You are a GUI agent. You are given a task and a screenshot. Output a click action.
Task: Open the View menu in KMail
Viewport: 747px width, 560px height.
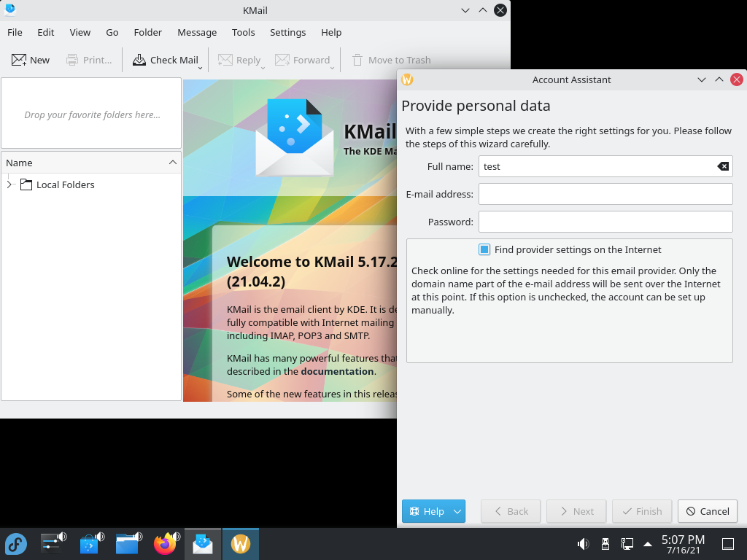pyautogui.click(x=80, y=32)
